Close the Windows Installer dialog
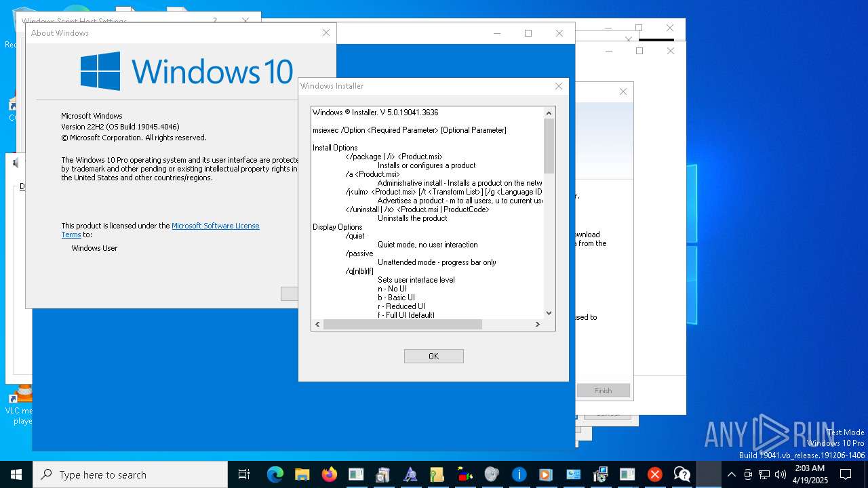Screen dimensions: 868x488 (x=559, y=86)
